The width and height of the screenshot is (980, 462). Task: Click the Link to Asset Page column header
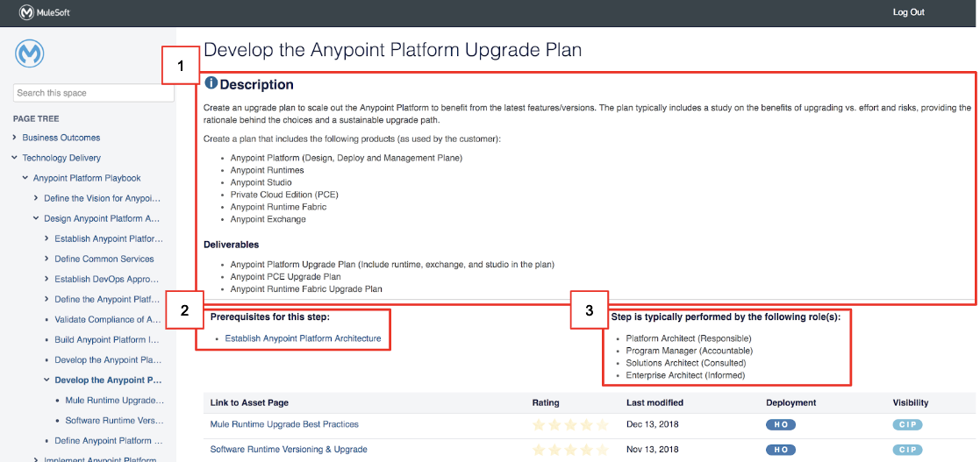click(x=249, y=402)
